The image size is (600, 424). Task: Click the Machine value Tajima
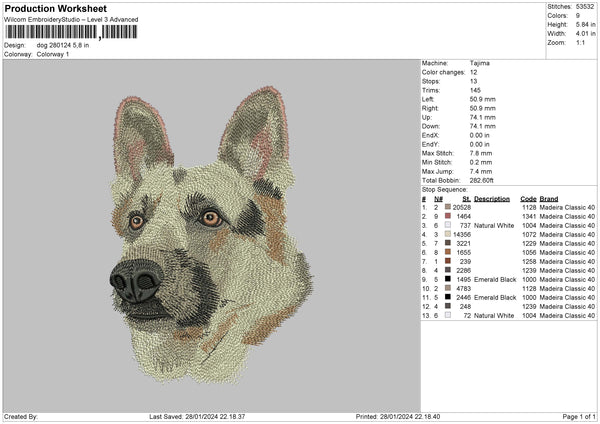(x=481, y=64)
